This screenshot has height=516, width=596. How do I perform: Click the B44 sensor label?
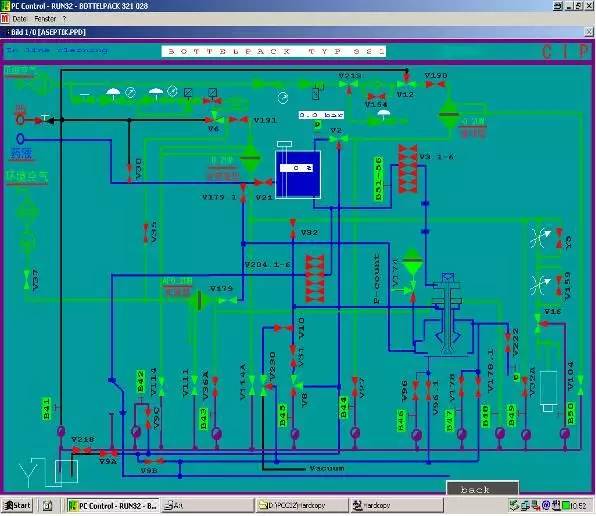coord(343,408)
